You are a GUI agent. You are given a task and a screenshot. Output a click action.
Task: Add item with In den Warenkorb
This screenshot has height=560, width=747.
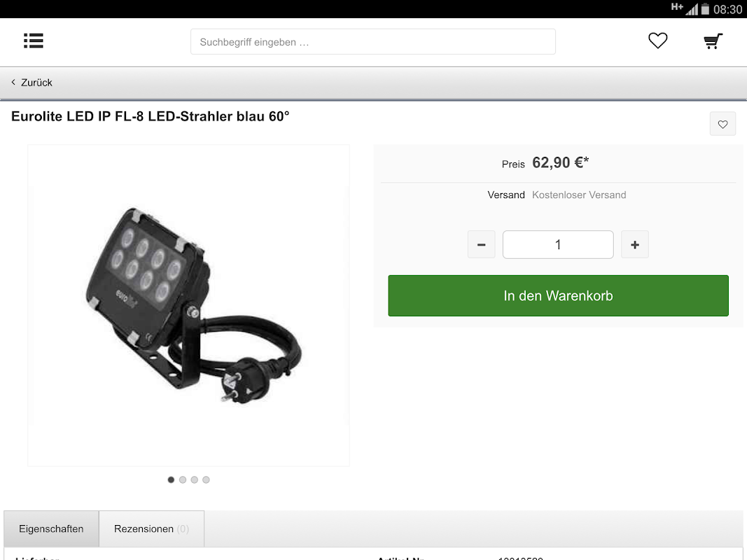tap(558, 295)
